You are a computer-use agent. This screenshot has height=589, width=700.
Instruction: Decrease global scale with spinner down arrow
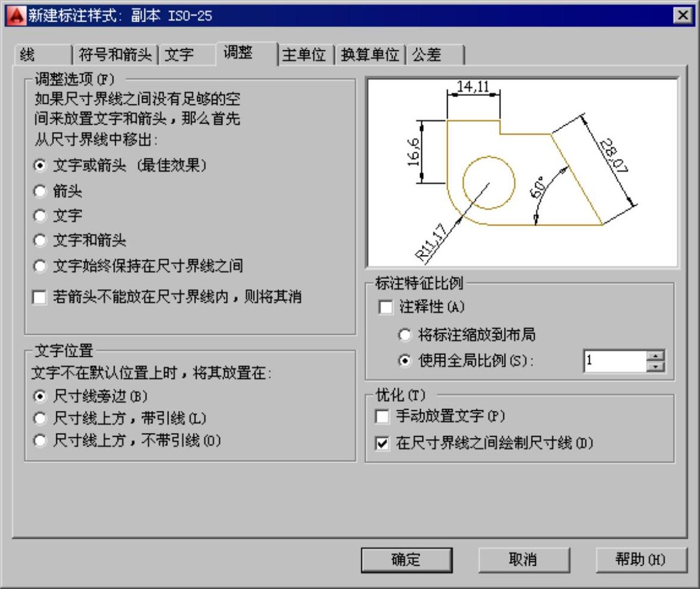pyautogui.click(x=656, y=366)
